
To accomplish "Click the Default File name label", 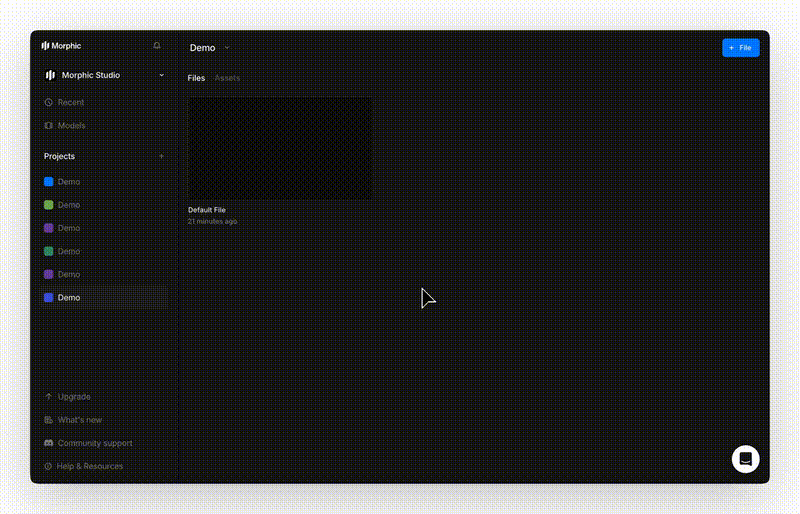I will click(207, 210).
